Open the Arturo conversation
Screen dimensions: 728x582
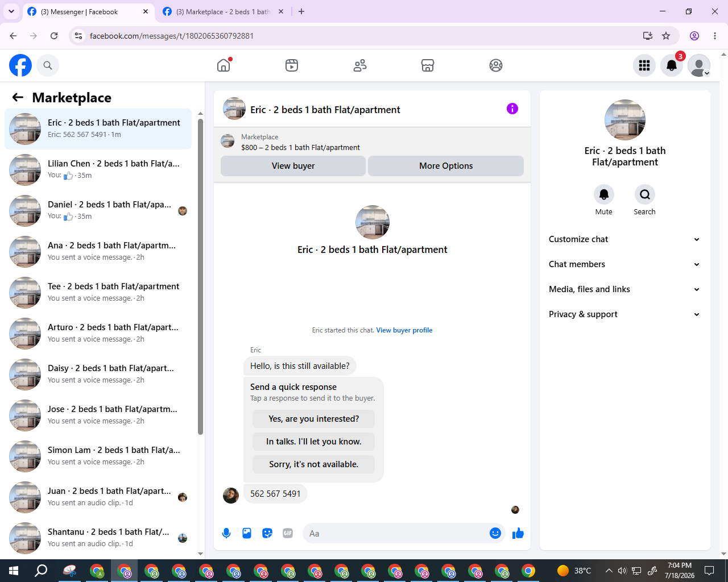pyautogui.click(x=98, y=334)
